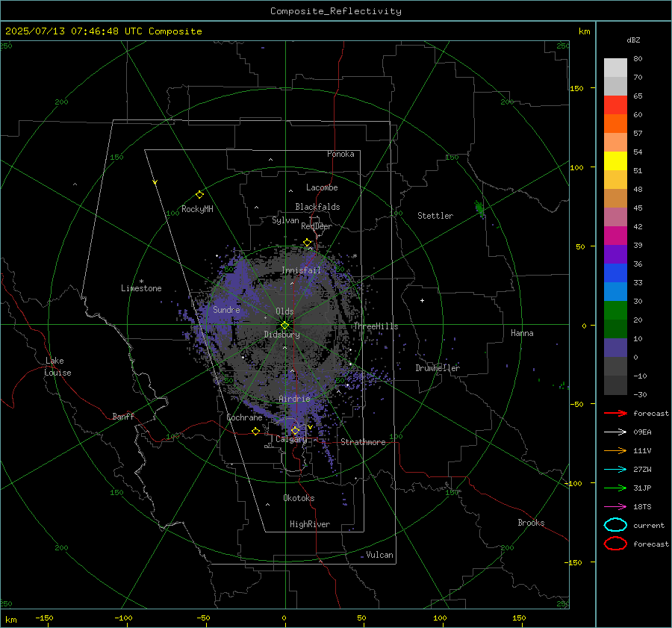Click the yellow diamond marker below Cochrane
Image resolution: width=672 pixels, height=628 pixels.
pyautogui.click(x=255, y=432)
